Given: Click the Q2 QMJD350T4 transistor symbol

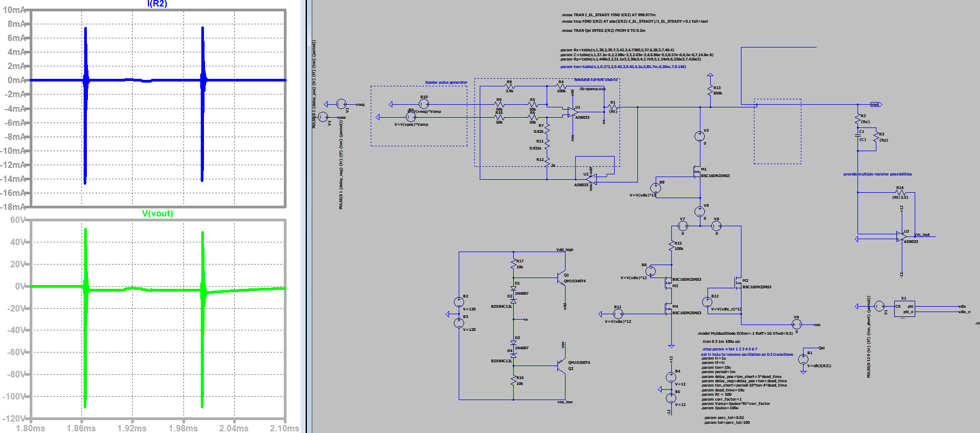Looking at the screenshot, I should tap(561, 366).
